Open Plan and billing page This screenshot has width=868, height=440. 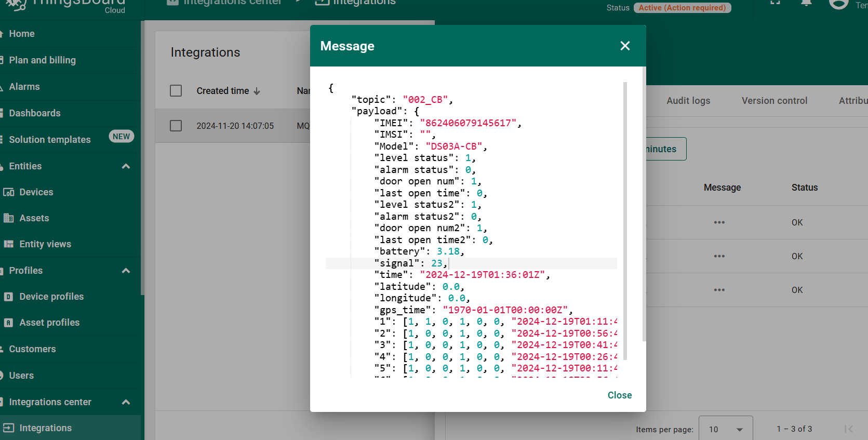pyautogui.click(x=42, y=60)
